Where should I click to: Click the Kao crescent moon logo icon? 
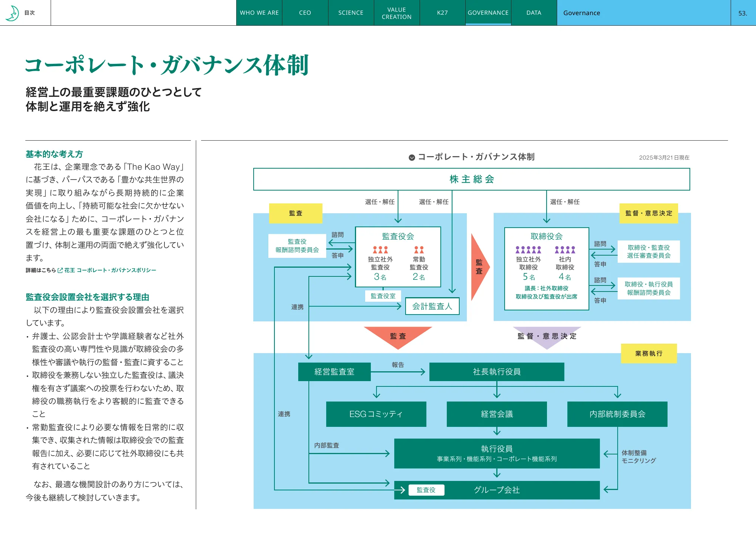click(12, 13)
